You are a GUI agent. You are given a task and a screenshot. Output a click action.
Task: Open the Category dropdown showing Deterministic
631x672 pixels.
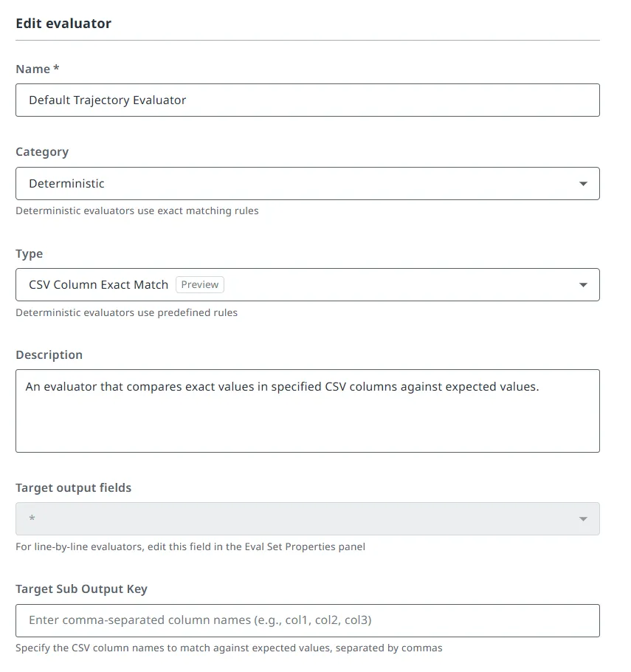[307, 183]
